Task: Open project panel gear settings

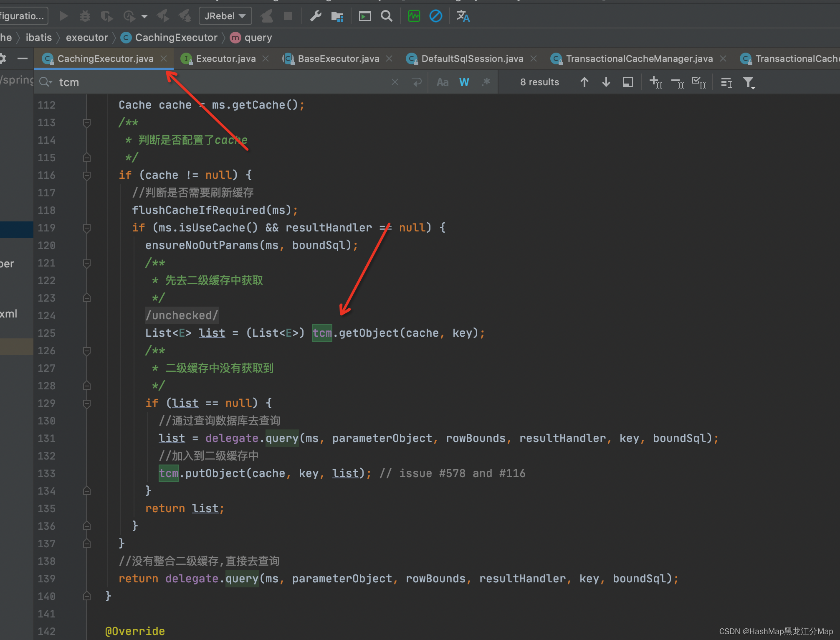Action: tap(3, 58)
